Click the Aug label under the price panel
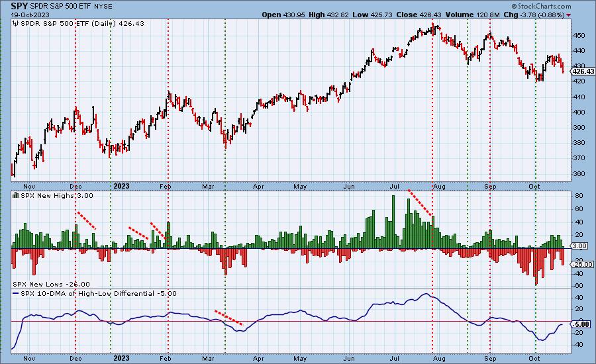 [440, 187]
